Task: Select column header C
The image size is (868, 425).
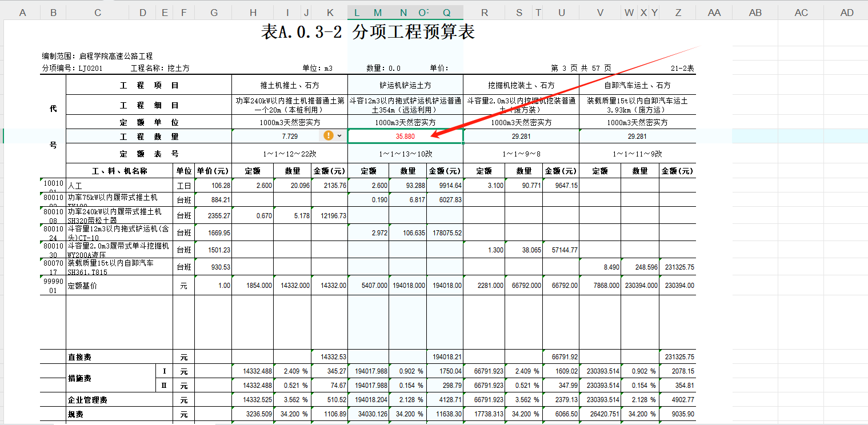Action: [x=98, y=13]
